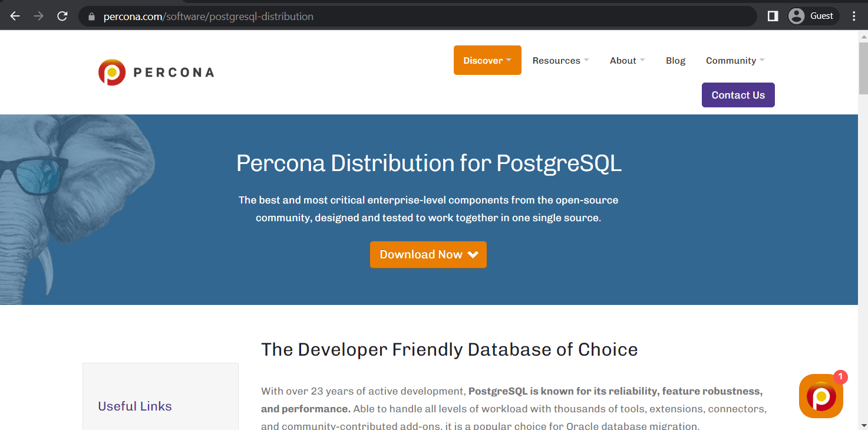Open the chat widget via the Percona bubble
This screenshot has width=868, height=430.
821,396
